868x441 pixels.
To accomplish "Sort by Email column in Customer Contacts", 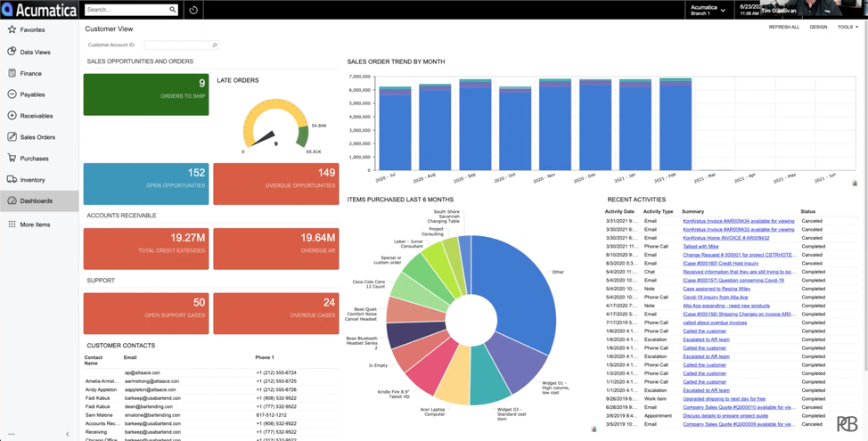I will click(129, 357).
